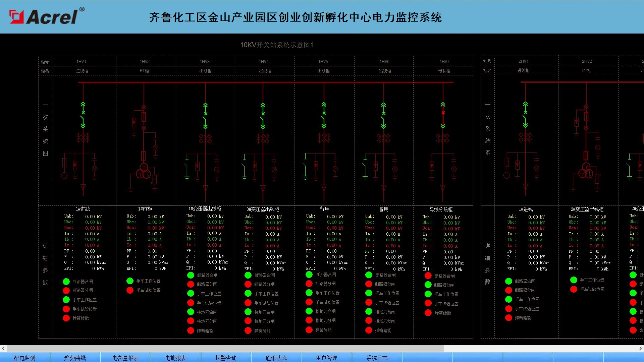Click the right scroll arrow of horizontal scrollbar
644x362 pixels.
coord(640,349)
